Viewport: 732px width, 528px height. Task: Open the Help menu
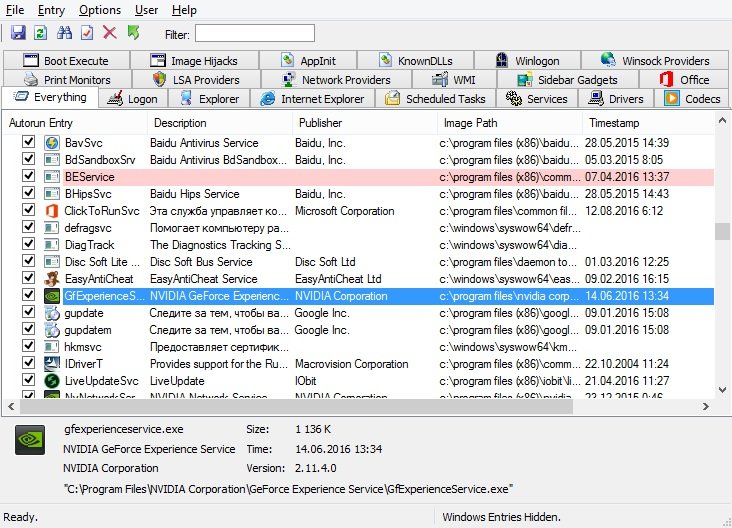(184, 10)
